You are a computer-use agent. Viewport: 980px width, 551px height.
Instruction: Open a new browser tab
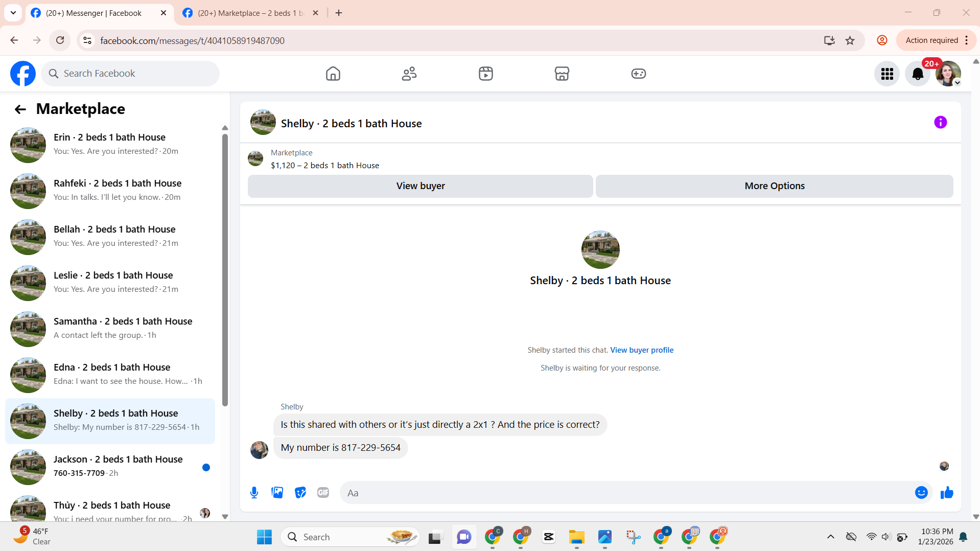339,13
